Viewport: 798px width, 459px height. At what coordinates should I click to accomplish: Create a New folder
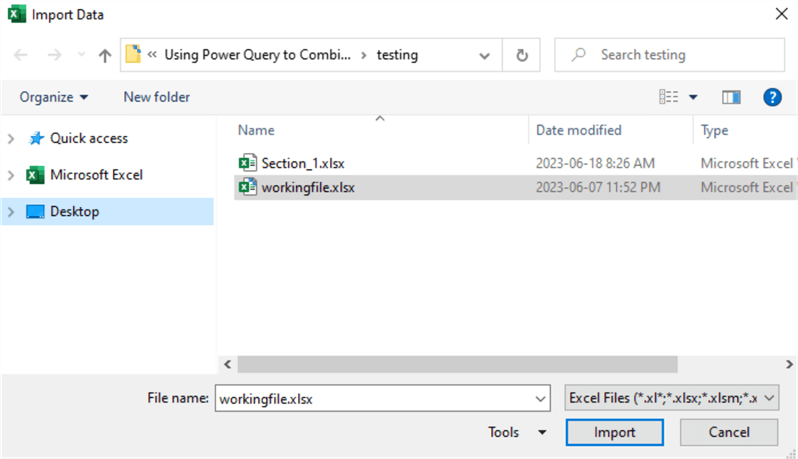click(156, 97)
